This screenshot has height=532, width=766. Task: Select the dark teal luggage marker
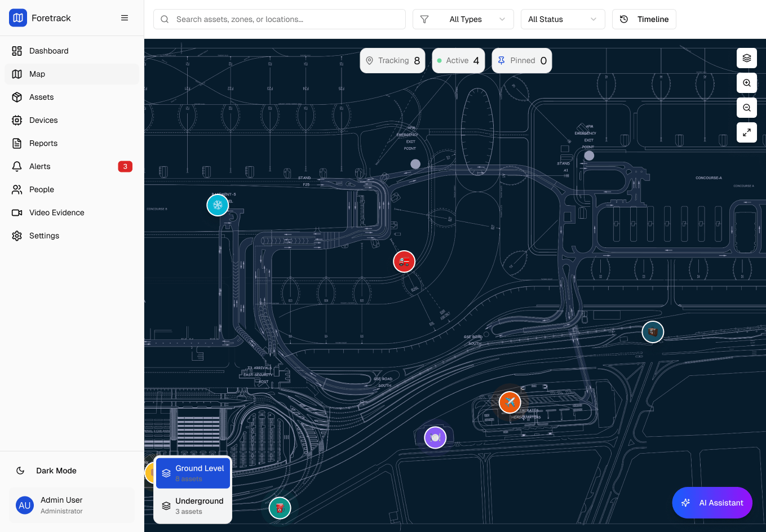653,332
